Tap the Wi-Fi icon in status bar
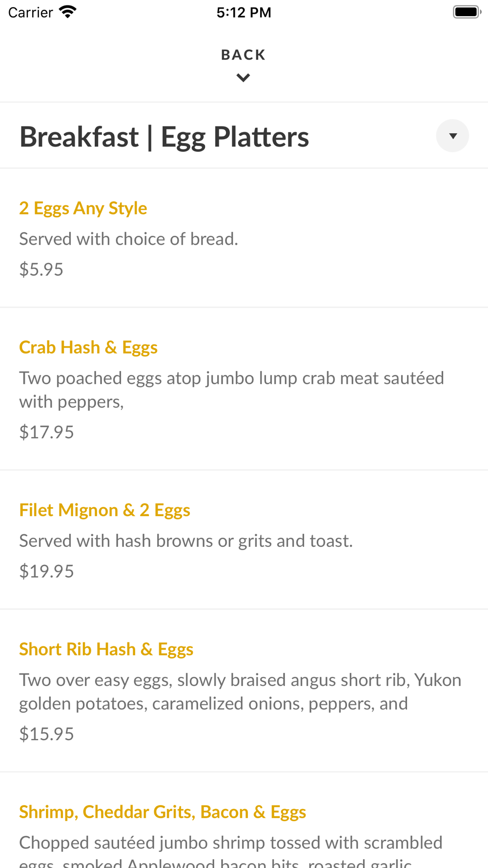This screenshot has width=488, height=868. point(68,12)
